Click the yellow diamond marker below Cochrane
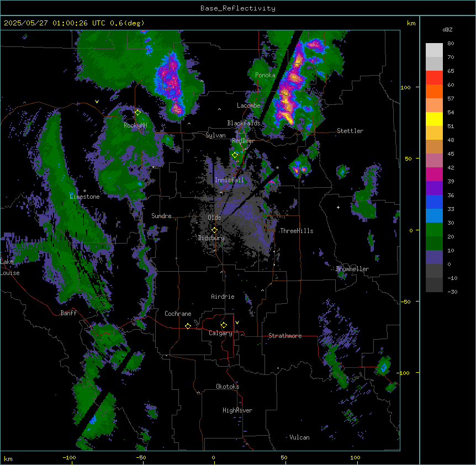This screenshot has height=465, width=476. tap(188, 326)
